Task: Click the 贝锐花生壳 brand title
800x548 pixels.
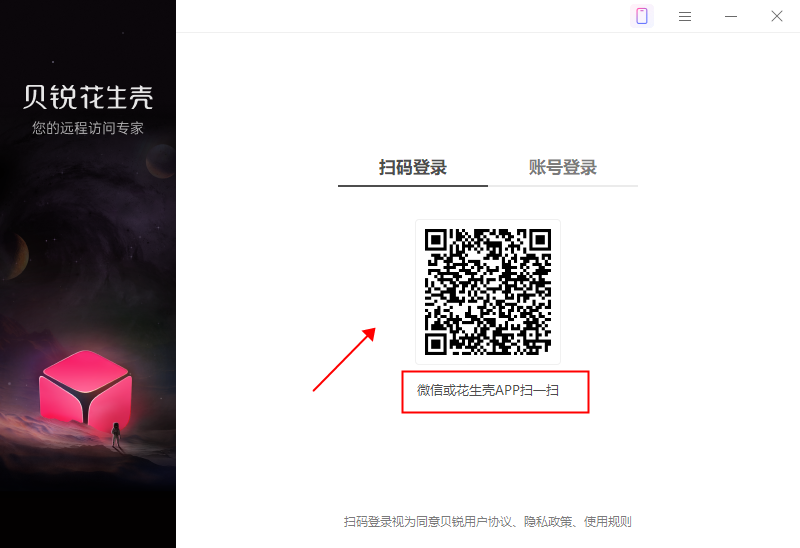Action: pos(88,97)
